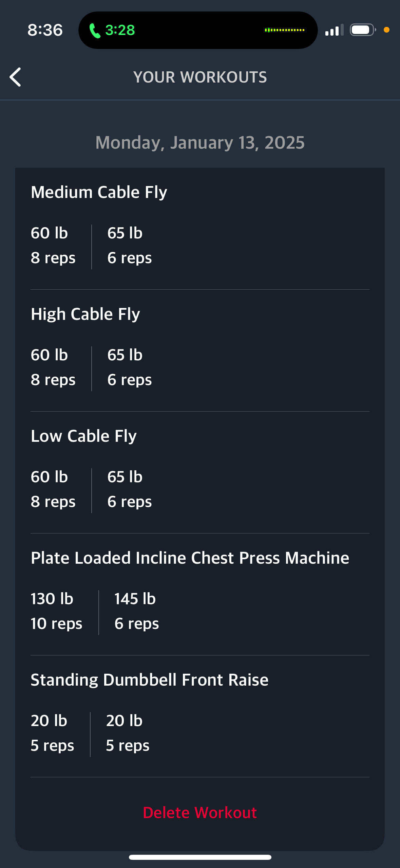Select High Cable Fly 60 lb set
This screenshot has height=868, width=400.
[53, 367]
